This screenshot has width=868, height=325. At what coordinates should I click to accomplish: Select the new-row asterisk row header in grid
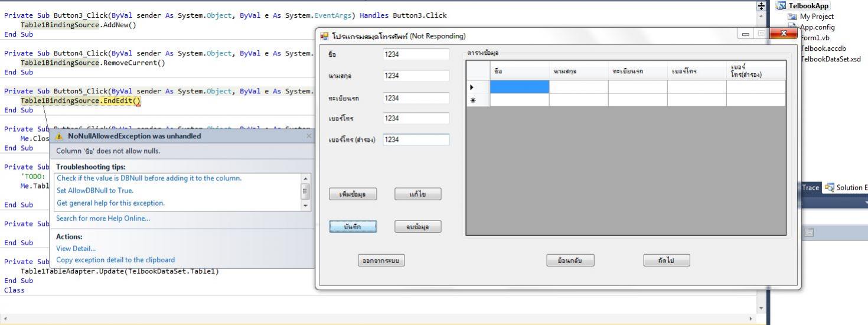coord(478,100)
